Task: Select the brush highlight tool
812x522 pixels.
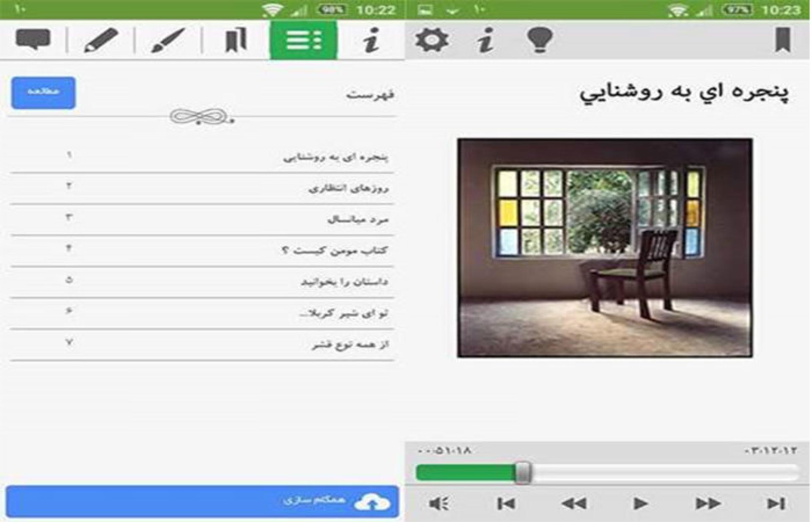Action: coord(168,40)
